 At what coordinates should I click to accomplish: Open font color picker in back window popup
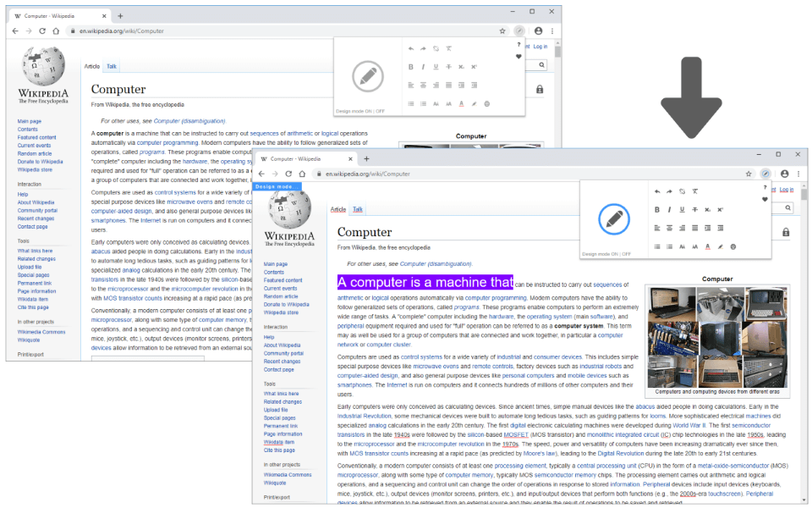point(462,103)
